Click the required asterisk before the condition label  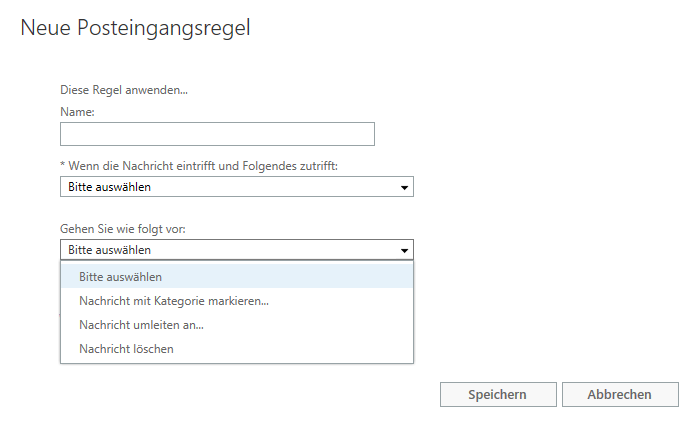[x=62, y=165]
